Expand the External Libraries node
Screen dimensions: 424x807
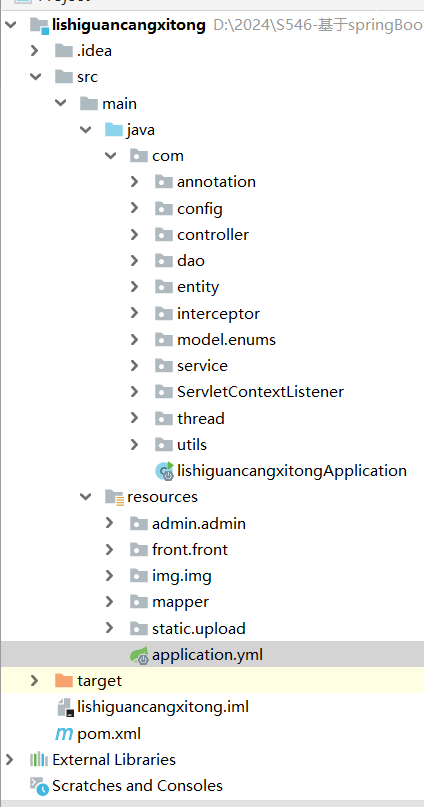tap(9, 760)
